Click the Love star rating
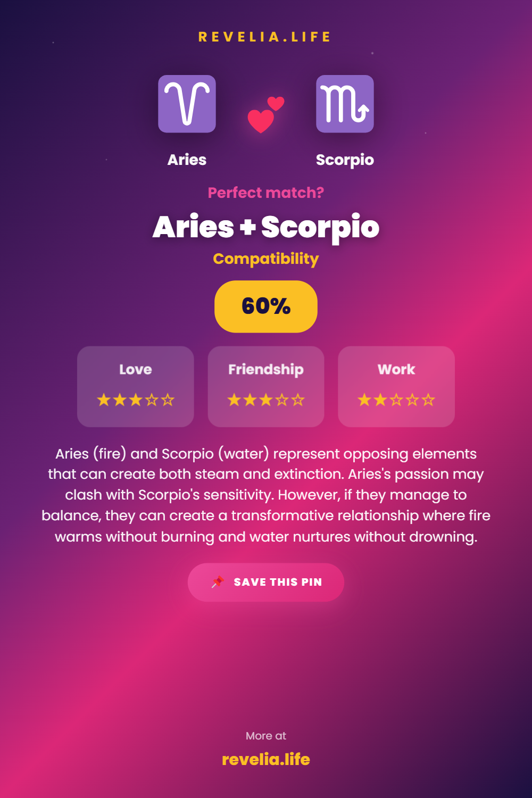Screen dimensions: 532x798 point(136,400)
